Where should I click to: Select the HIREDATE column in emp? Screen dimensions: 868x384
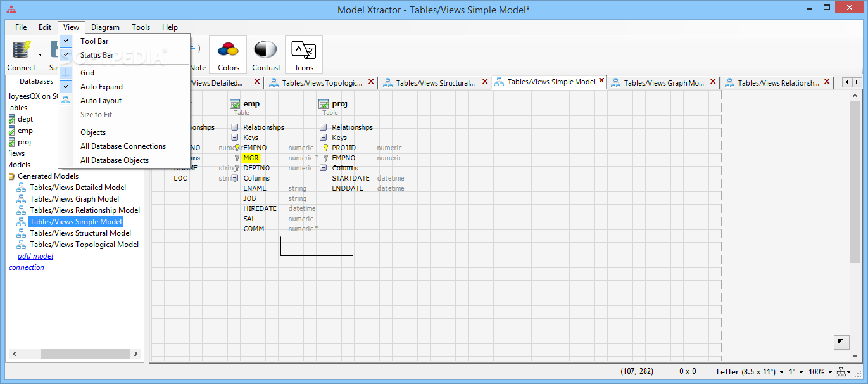(x=260, y=208)
